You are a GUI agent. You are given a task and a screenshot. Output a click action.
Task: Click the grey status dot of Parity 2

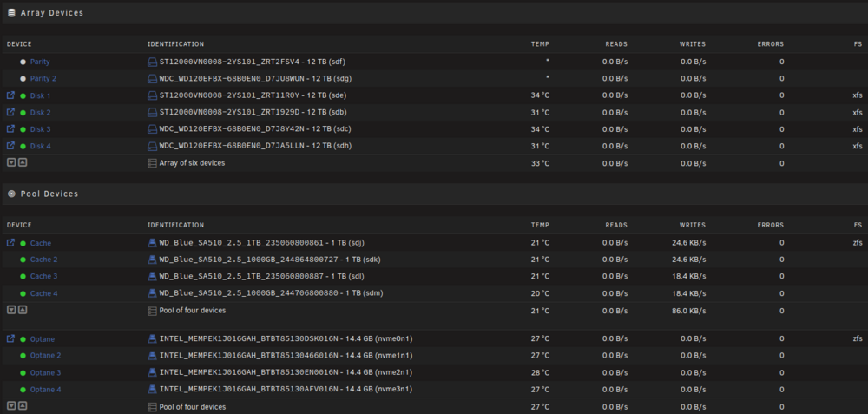click(x=23, y=79)
